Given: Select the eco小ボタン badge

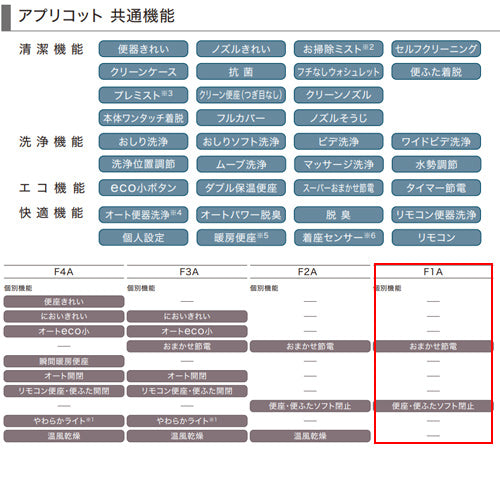Looking at the screenshot, I should pos(143,188).
